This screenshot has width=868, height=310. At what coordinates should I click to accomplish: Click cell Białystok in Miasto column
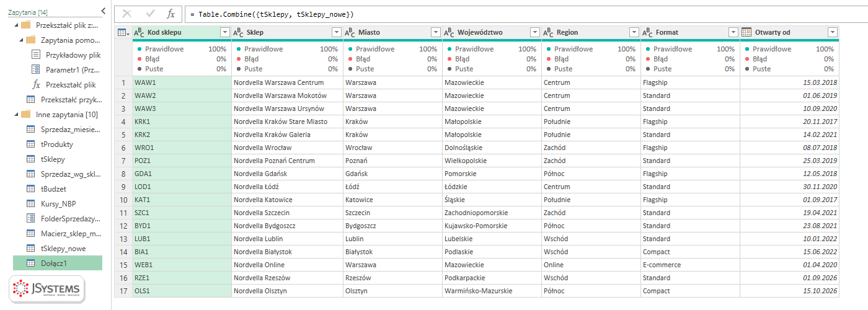pos(392,252)
